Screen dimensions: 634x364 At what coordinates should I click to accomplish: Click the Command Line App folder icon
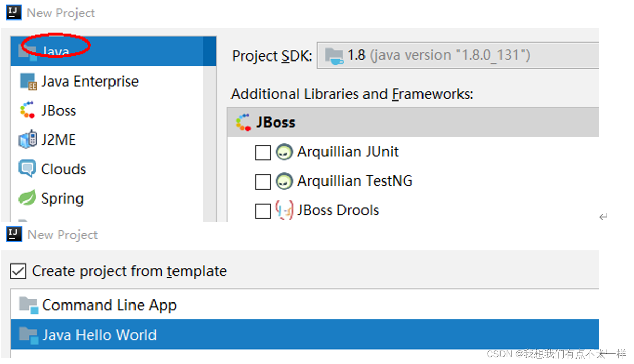(x=29, y=305)
